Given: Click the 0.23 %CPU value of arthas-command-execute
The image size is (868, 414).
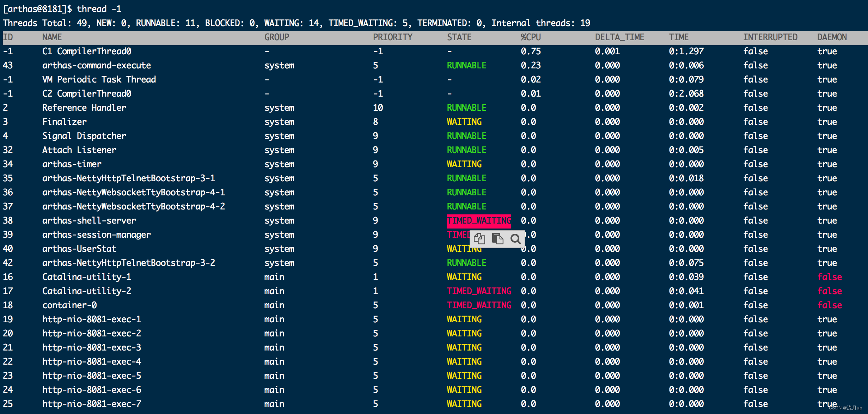Looking at the screenshot, I should pyautogui.click(x=531, y=66).
